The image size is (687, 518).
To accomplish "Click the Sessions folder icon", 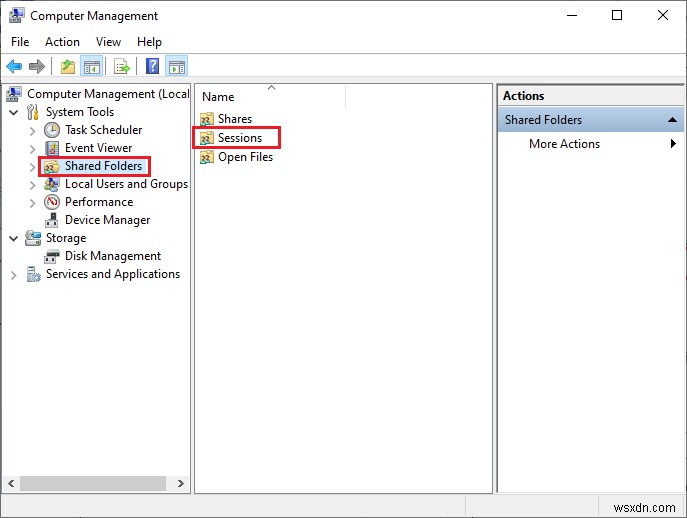I will pyautogui.click(x=207, y=138).
